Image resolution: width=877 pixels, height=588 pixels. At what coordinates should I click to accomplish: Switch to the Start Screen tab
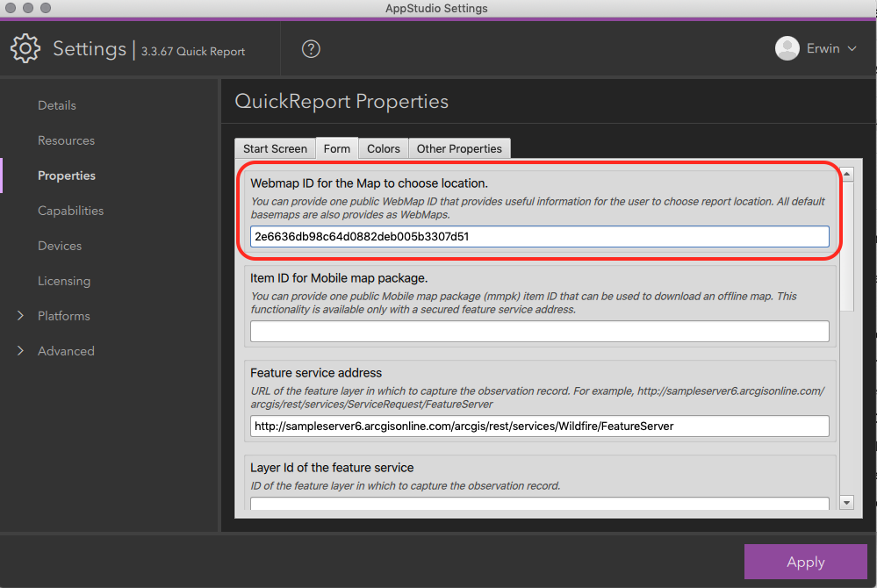[275, 148]
